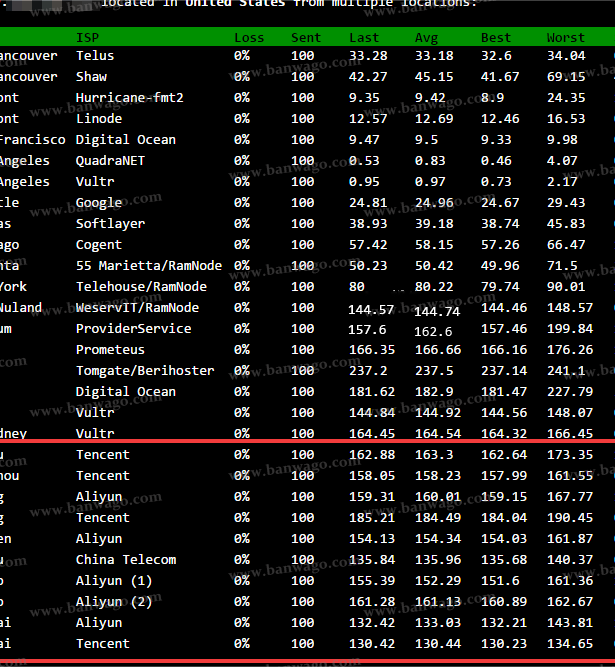Click the Last column header

click(364, 38)
